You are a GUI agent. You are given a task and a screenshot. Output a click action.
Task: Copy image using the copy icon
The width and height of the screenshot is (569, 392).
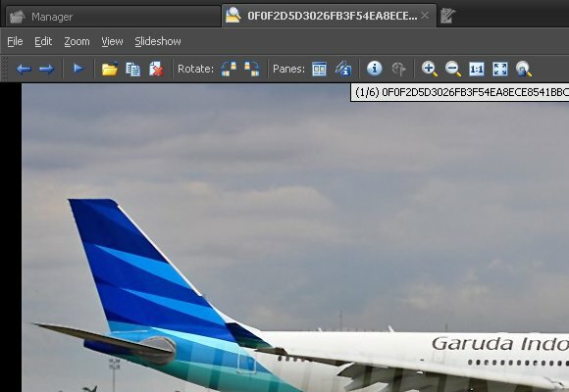132,69
